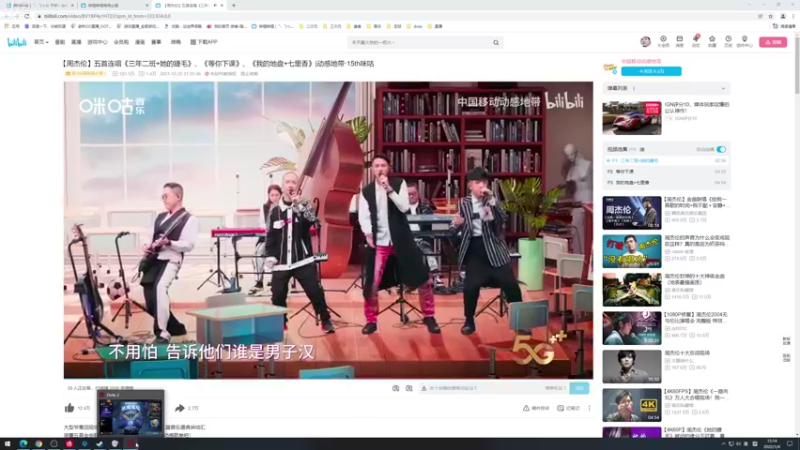Screen dimensions: 800x450
Task: Open the Windows Start button
Action: (x=7, y=444)
